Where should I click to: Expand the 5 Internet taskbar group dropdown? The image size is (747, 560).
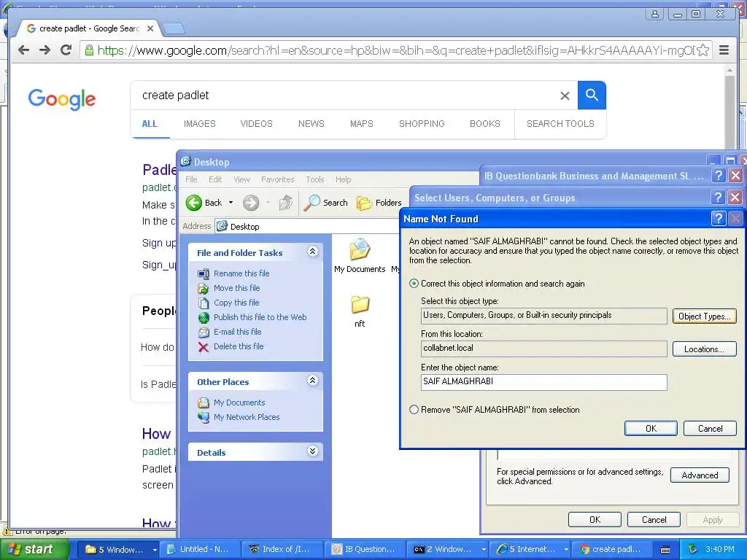click(566, 550)
